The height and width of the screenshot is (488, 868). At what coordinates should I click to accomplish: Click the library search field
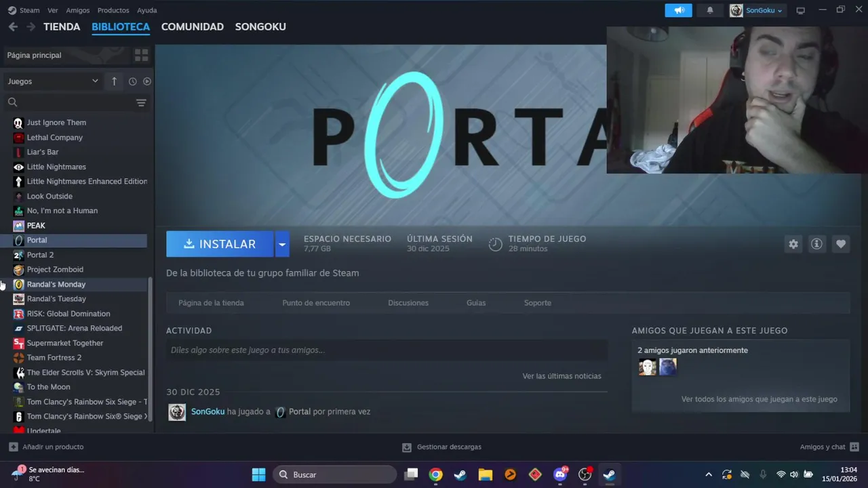[x=68, y=102]
